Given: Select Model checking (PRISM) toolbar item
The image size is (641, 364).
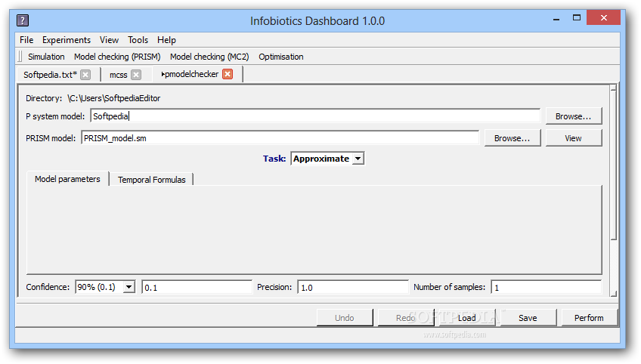Looking at the screenshot, I should pos(117,57).
